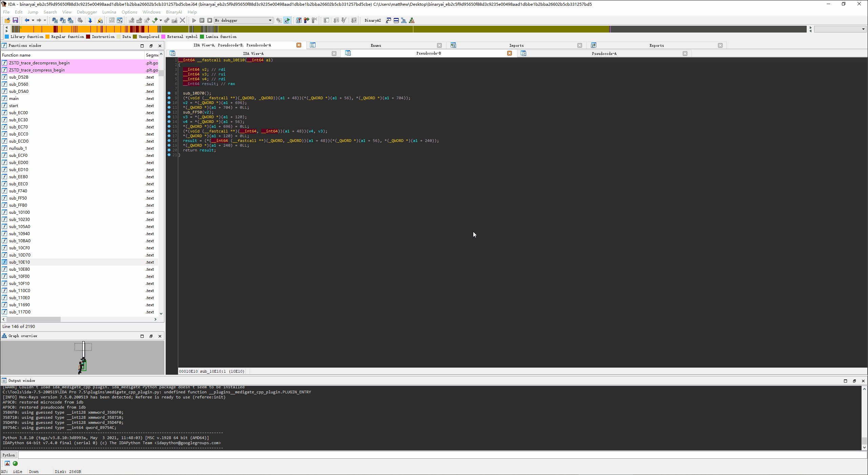The image size is (868, 475).
Task: Click the Save database icon
Action: coord(15,20)
